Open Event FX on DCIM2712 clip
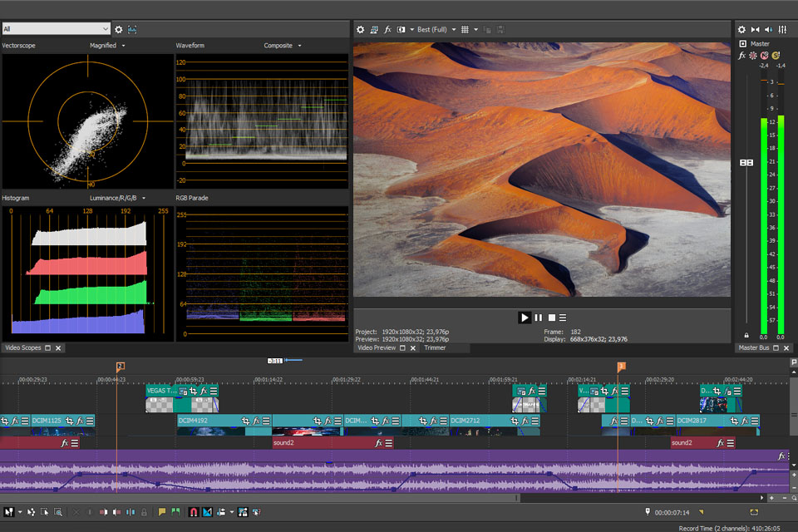Viewport: 798px width, 532px height. 525,421
